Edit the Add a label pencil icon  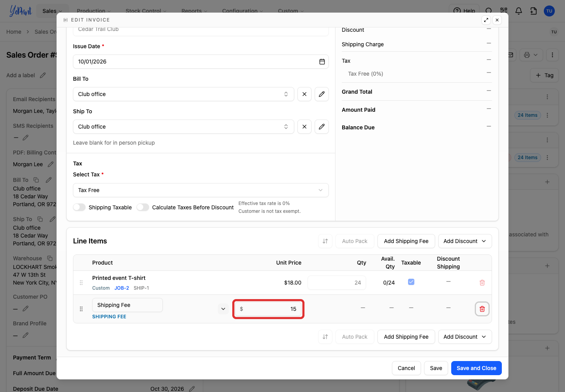pos(43,75)
